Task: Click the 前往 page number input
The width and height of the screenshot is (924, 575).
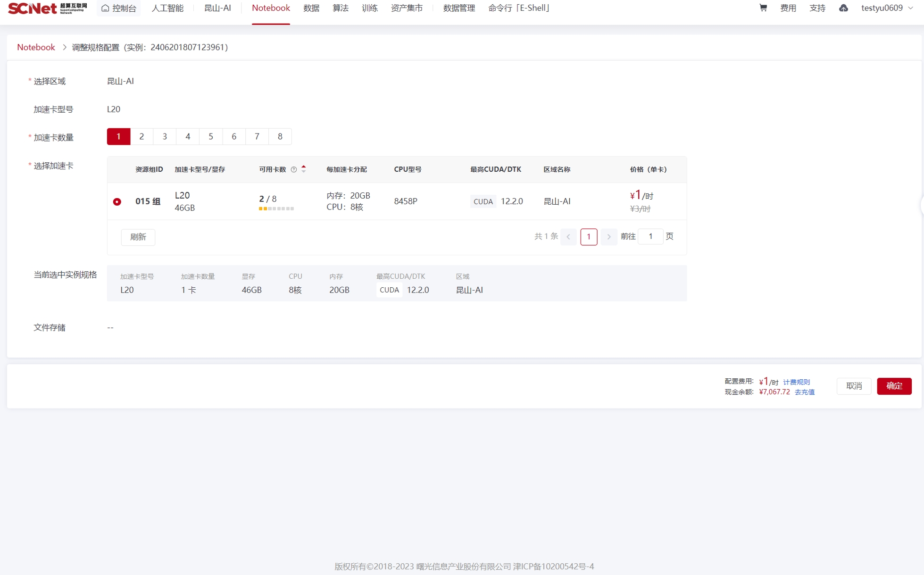Action: point(650,237)
